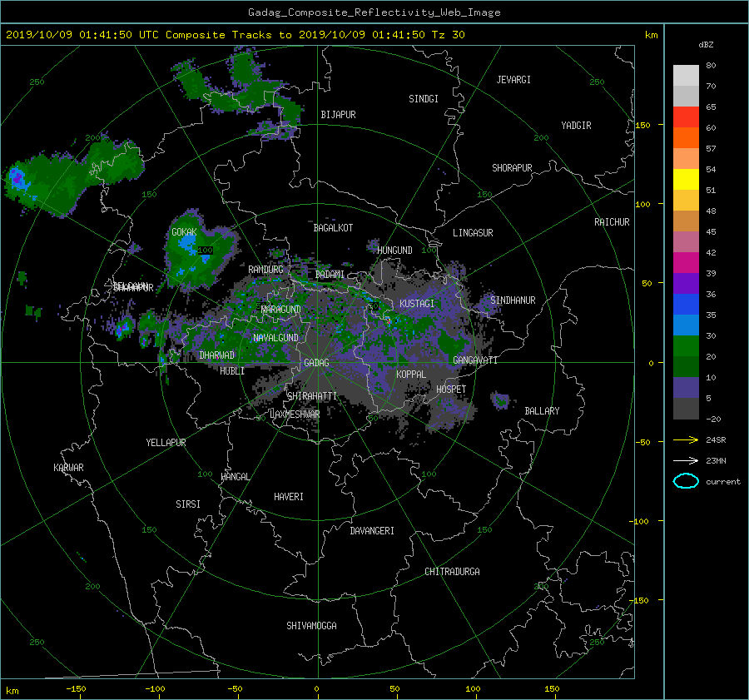Click the blue storm core near GOKAK

pos(186,244)
